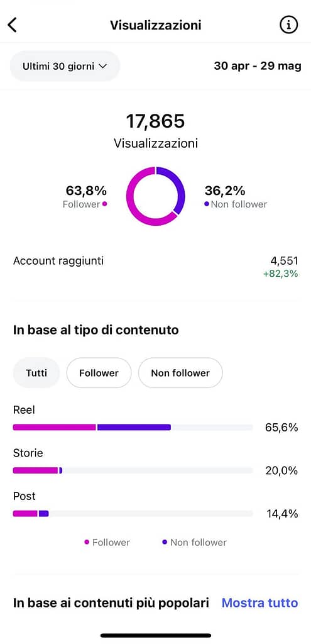Tap the 17,865 Visualizzazioni total
This screenshot has width=311, height=644.
(156, 131)
